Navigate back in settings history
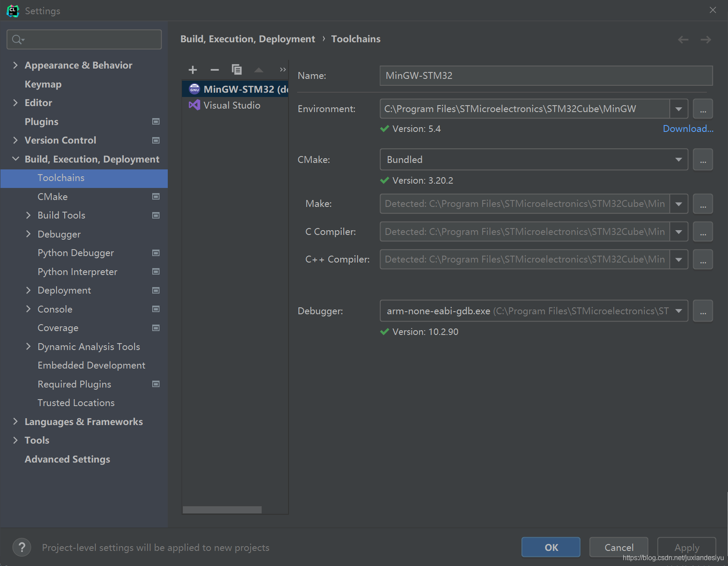Viewport: 728px width, 566px height. click(x=683, y=40)
